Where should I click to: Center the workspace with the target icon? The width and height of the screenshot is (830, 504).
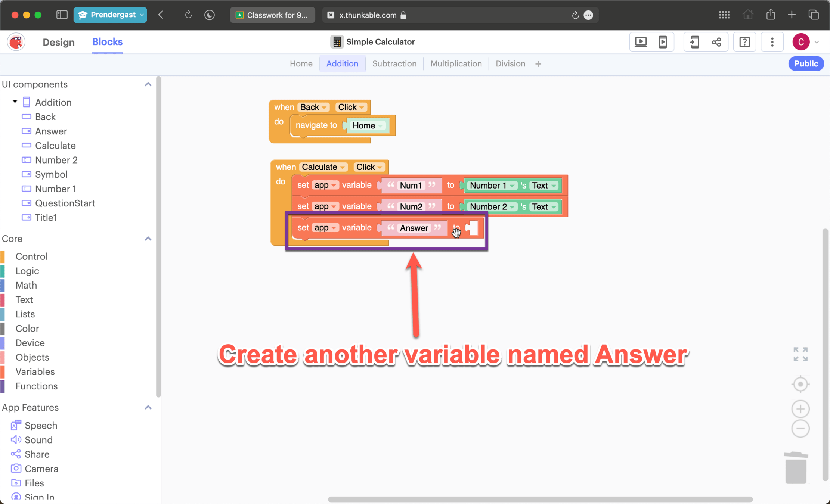click(800, 384)
